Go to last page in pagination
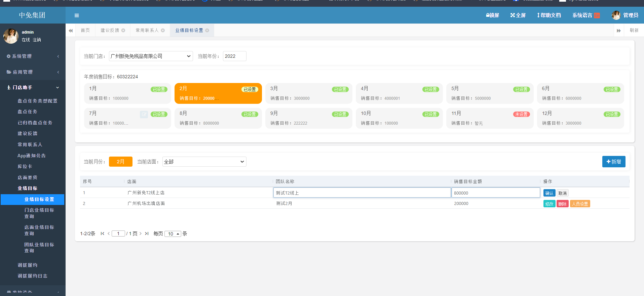The image size is (644, 296). point(147,234)
